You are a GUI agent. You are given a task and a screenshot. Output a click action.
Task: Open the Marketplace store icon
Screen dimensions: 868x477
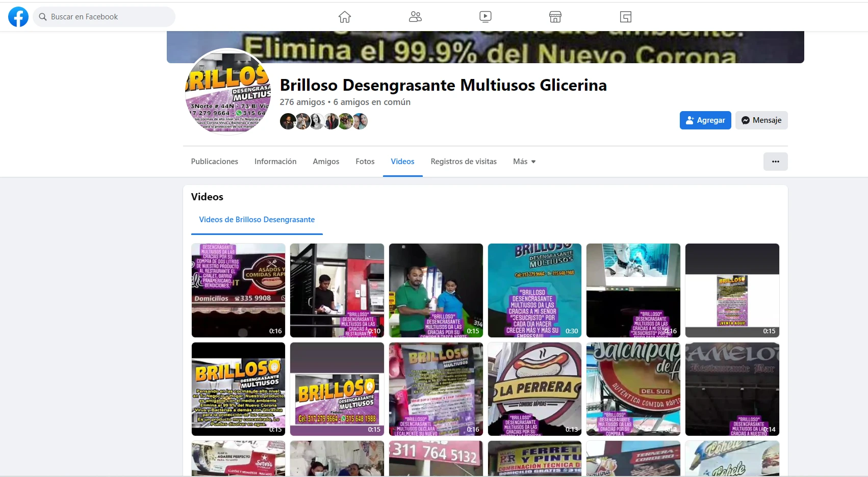click(x=555, y=17)
